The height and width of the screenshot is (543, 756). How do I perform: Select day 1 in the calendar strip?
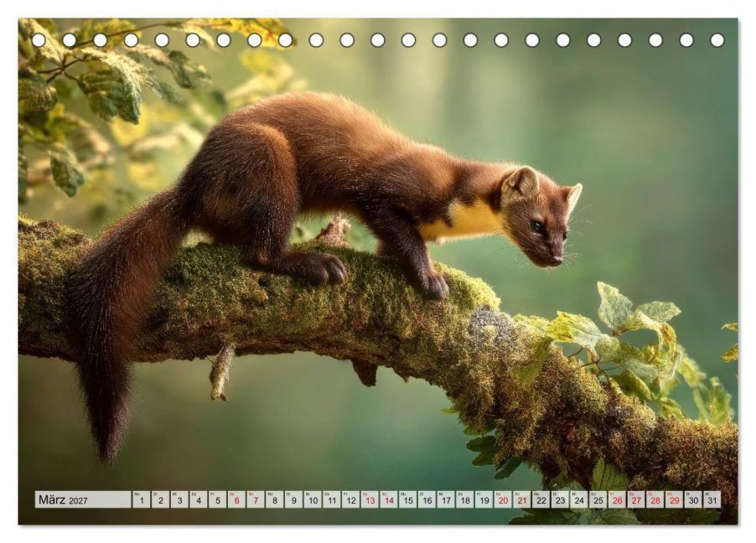(142, 499)
